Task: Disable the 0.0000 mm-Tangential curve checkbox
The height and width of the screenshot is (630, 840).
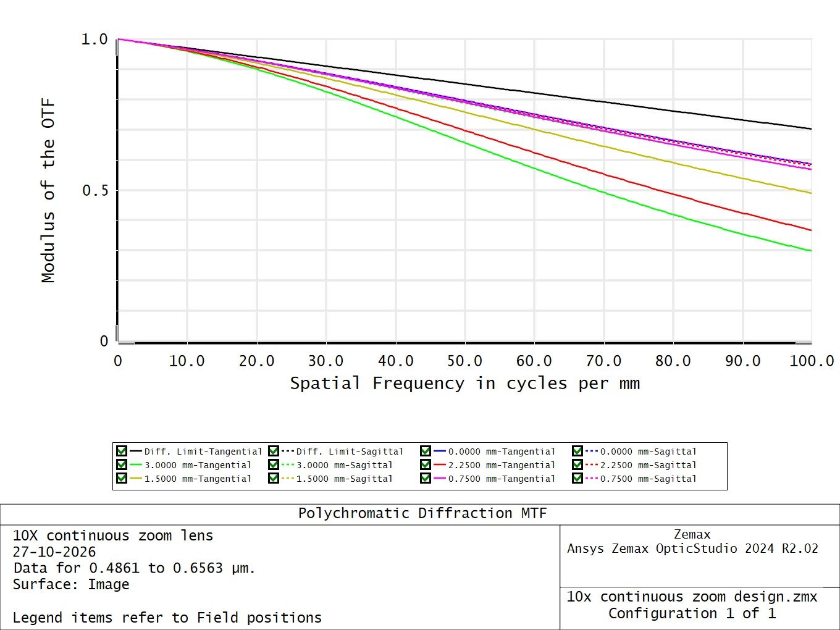Action: [426, 451]
